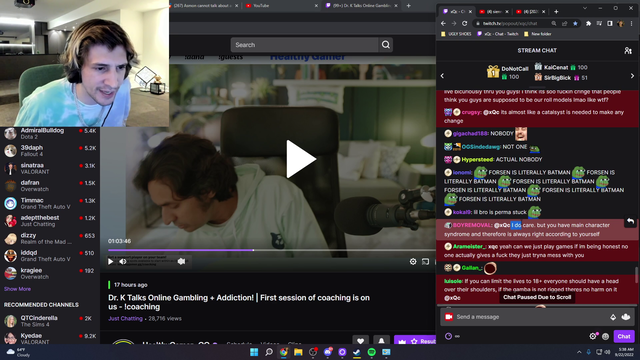Open tab search chevron in chat window
640x360 pixels.
[584, 8]
